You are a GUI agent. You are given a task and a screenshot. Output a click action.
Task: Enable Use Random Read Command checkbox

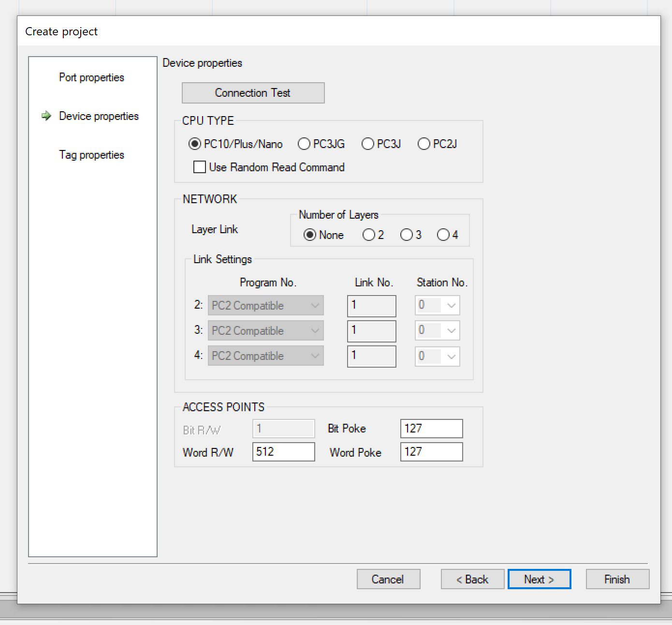click(200, 167)
